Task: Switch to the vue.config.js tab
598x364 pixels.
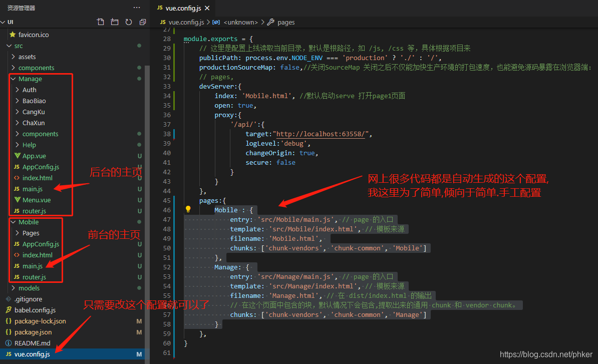Action: [183, 8]
